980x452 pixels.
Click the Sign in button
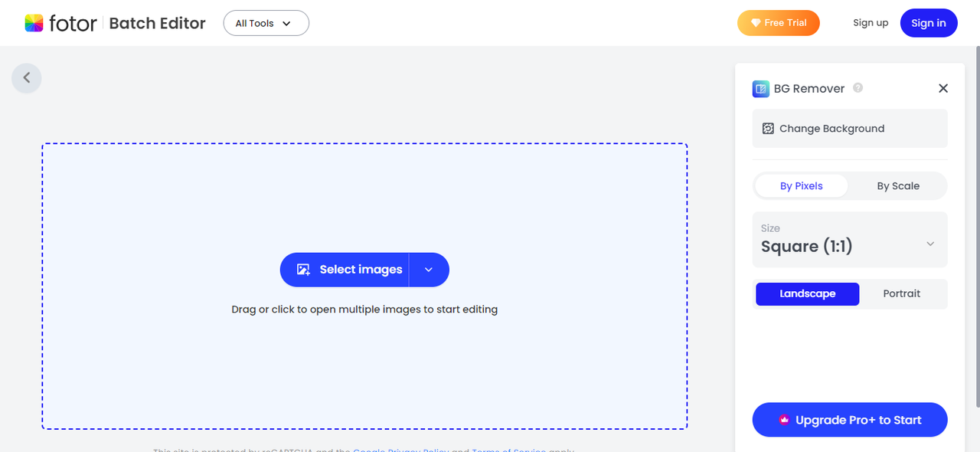(928, 23)
